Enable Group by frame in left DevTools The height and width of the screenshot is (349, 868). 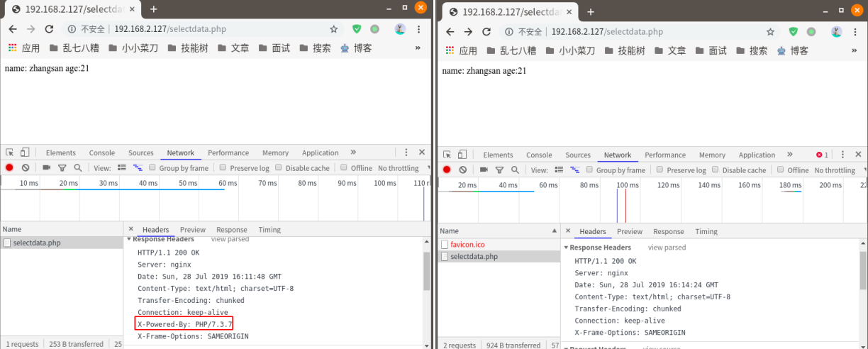click(152, 168)
